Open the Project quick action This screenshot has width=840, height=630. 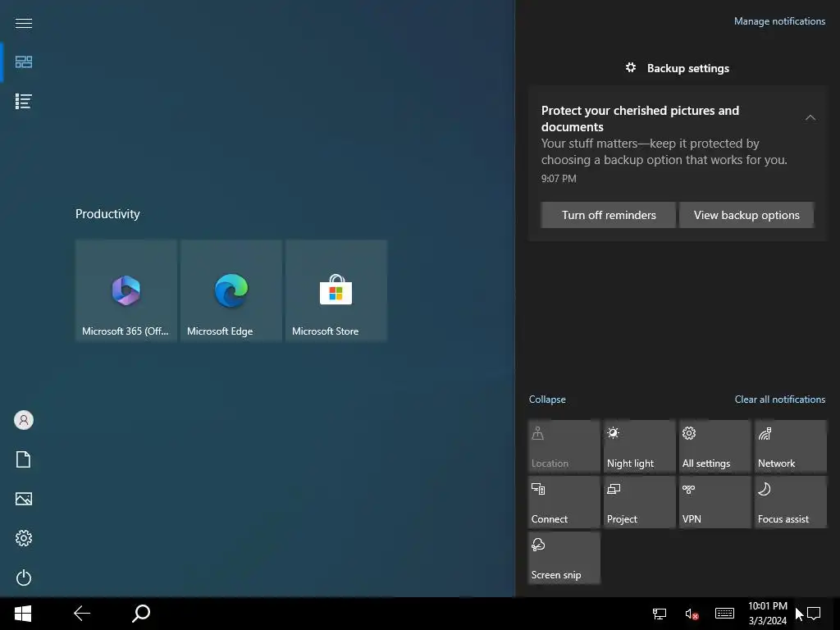point(640,502)
